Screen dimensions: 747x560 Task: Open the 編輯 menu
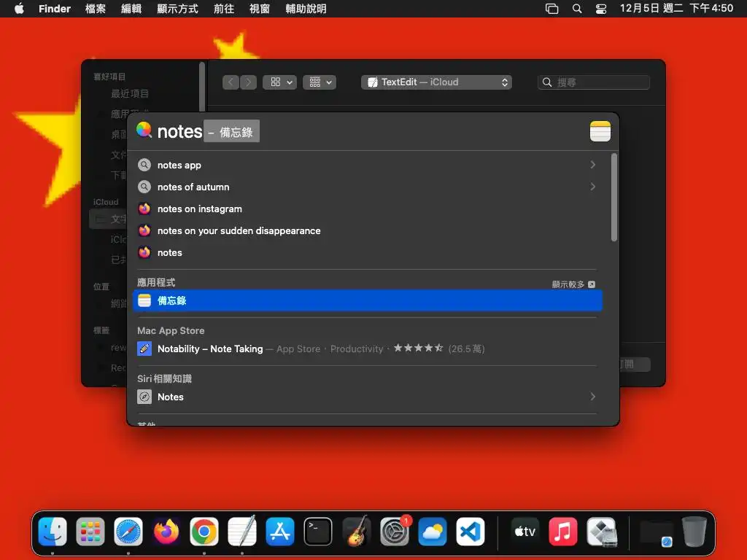(131, 9)
